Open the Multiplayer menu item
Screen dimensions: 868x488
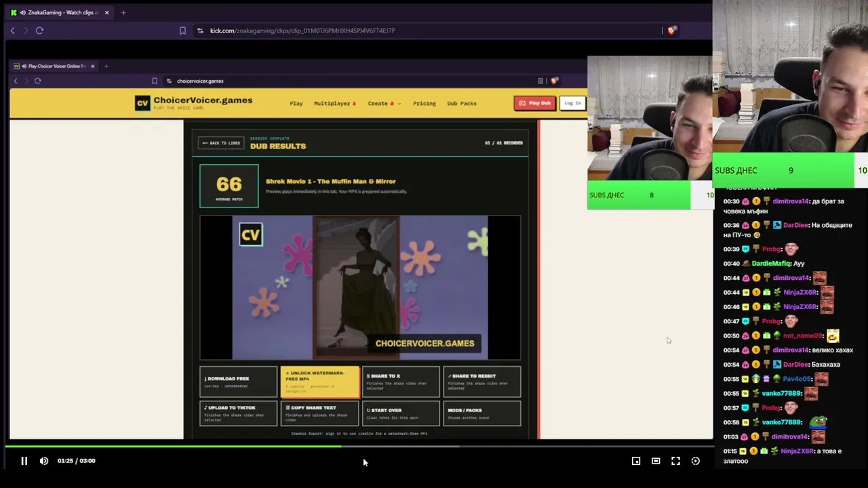tap(335, 103)
